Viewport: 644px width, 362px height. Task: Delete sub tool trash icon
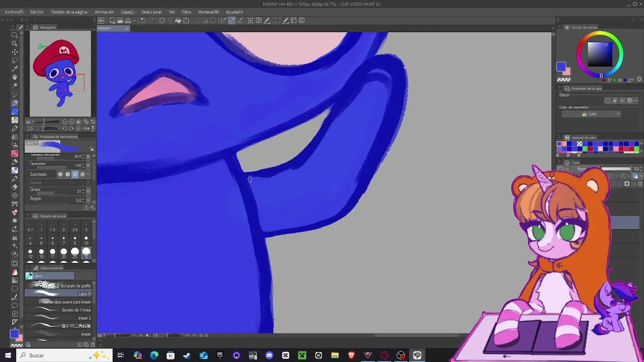(x=93, y=344)
